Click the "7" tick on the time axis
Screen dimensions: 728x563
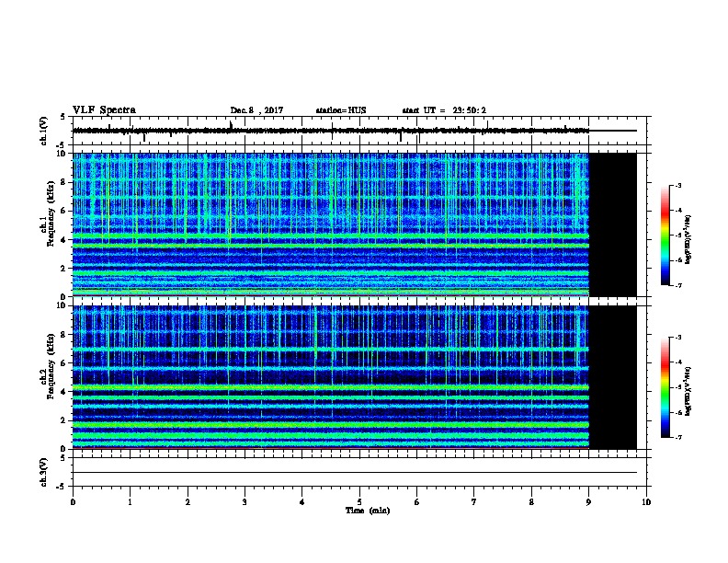point(474,501)
